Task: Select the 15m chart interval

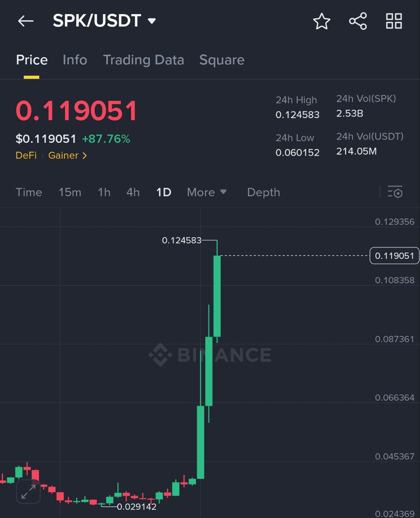Action: point(70,192)
